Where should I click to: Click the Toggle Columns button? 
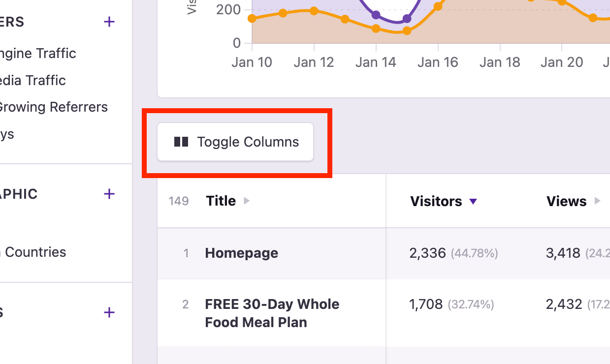tap(235, 142)
